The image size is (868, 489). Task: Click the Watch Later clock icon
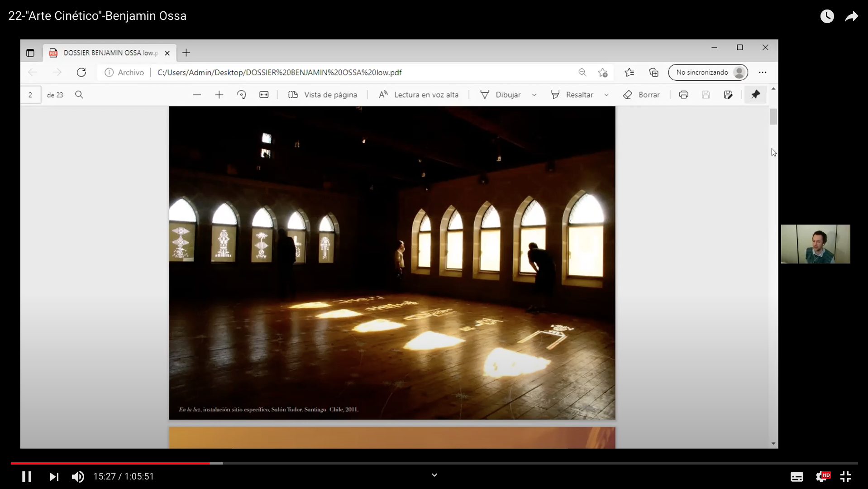(827, 17)
